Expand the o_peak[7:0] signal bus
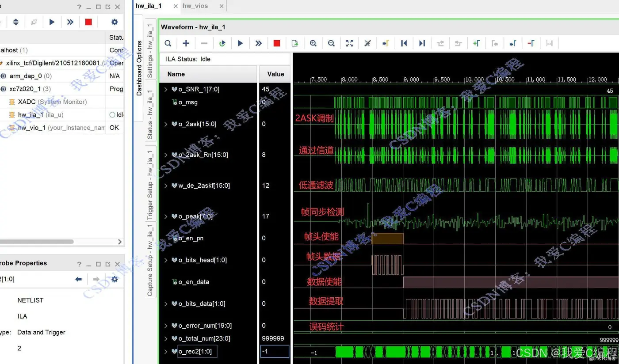The width and height of the screenshot is (619, 364). point(166,216)
